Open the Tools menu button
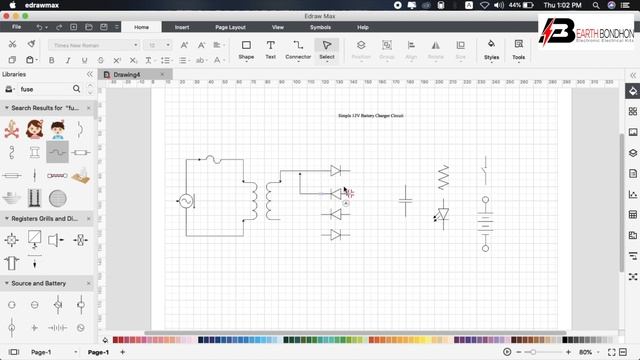The width and height of the screenshot is (640, 360). click(518, 50)
